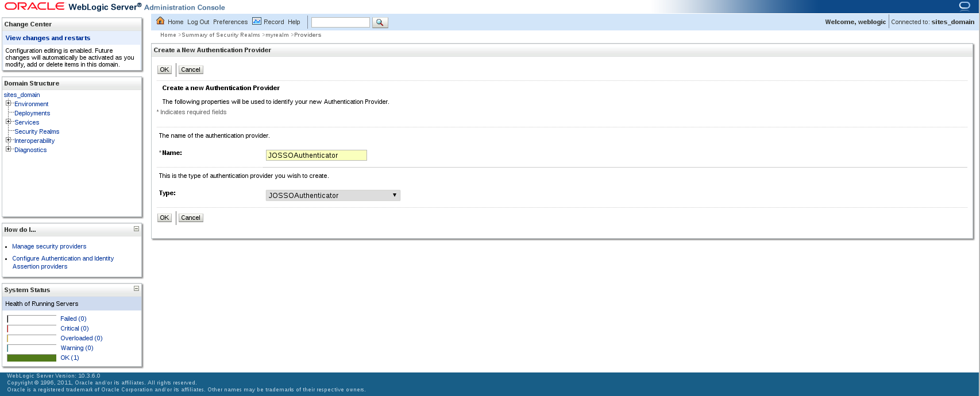The image size is (980, 396).
Task: Select Record in the toolbar
Action: point(274,22)
